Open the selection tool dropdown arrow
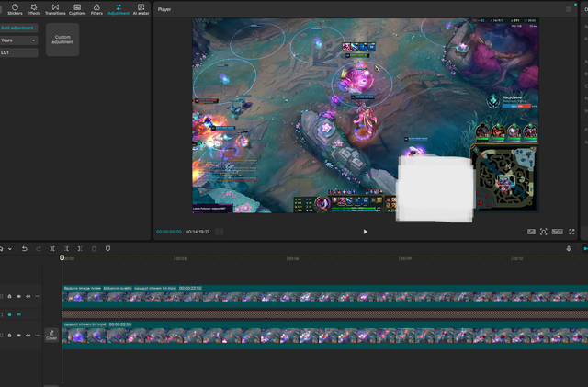Viewport: 588px width, 387px height. pos(10,249)
